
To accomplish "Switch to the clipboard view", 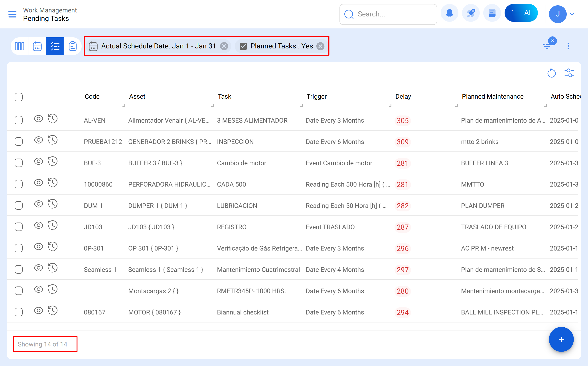I will pyautogui.click(x=73, y=46).
